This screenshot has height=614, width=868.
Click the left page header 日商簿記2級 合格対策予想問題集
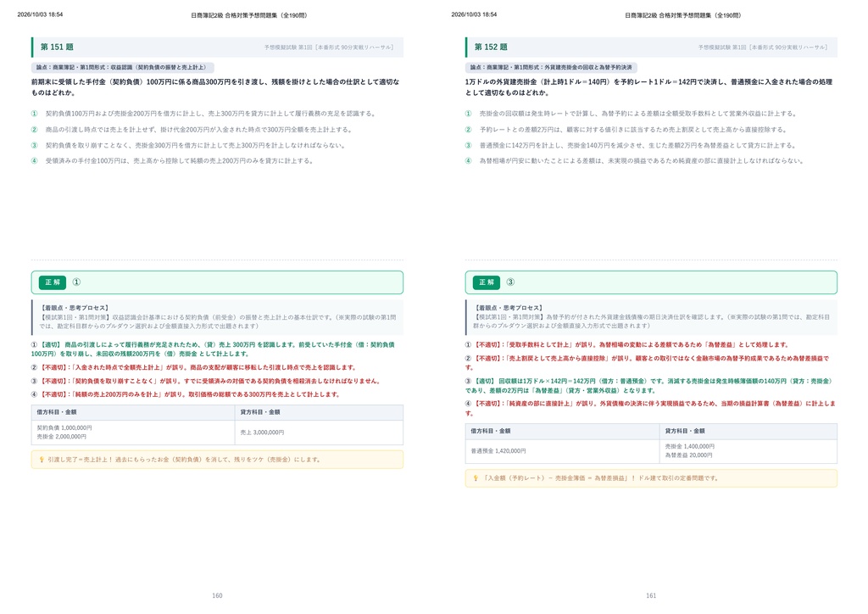[x=249, y=15]
